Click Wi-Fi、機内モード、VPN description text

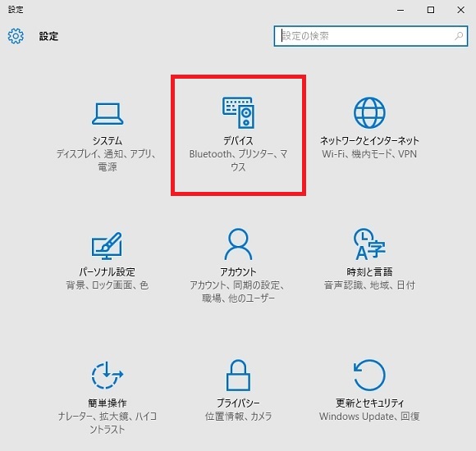(369, 154)
